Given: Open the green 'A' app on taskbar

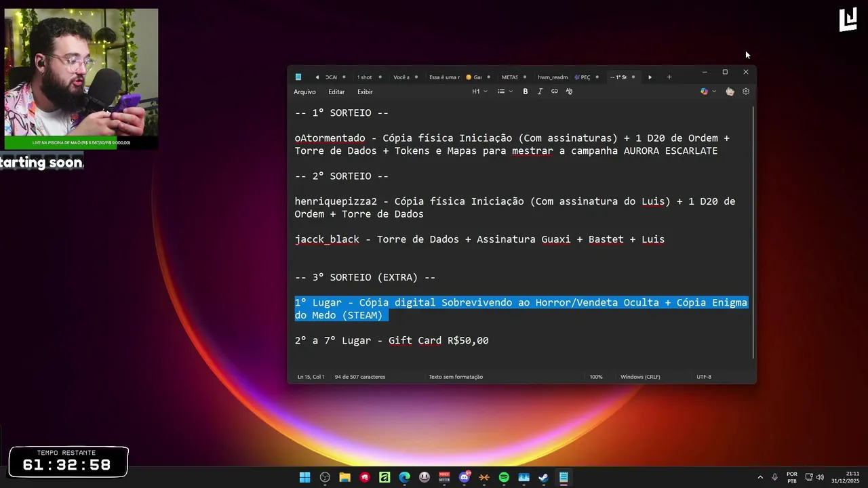Looking at the screenshot, I should [384, 477].
